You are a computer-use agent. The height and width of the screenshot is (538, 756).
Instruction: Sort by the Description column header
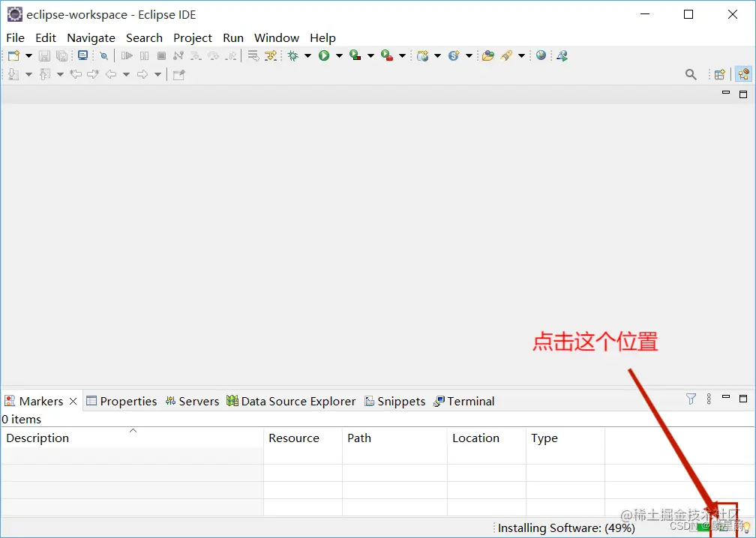pyautogui.click(x=132, y=438)
